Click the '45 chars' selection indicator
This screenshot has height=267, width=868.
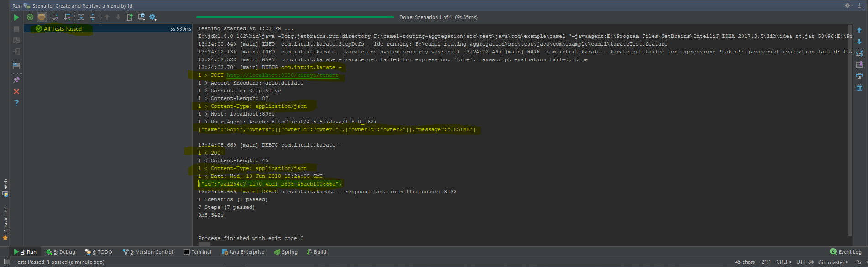(745, 262)
